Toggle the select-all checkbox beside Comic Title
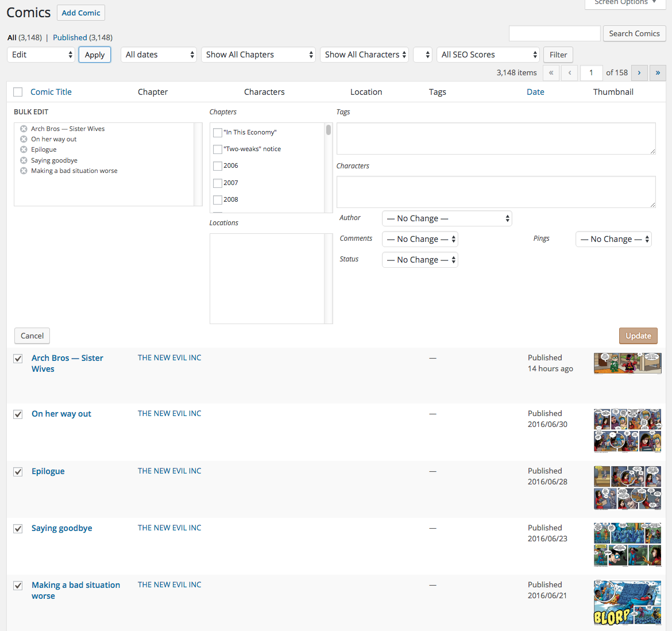This screenshot has width=672, height=631. click(18, 92)
